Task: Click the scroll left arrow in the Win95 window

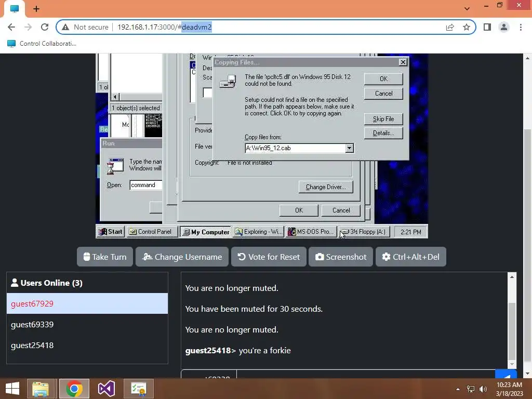Action: pos(115,97)
